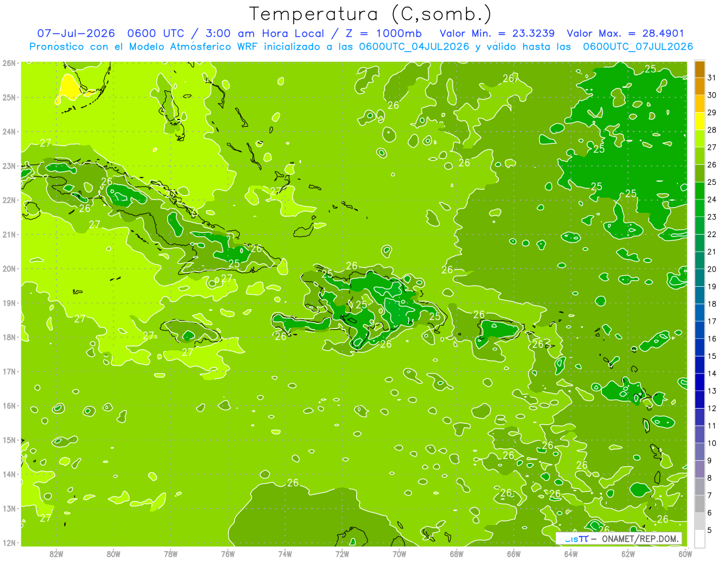The image size is (728, 562).
Task: Click the title "Temperatura (C,somb.)"
Action: 371,14
